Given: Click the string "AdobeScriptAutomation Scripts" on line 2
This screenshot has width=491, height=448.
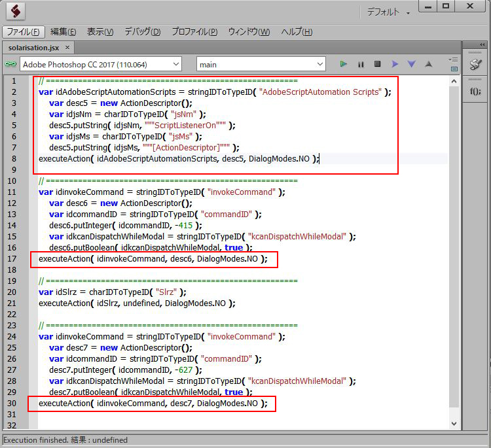Looking at the screenshot, I should pyautogui.click(x=320, y=92).
